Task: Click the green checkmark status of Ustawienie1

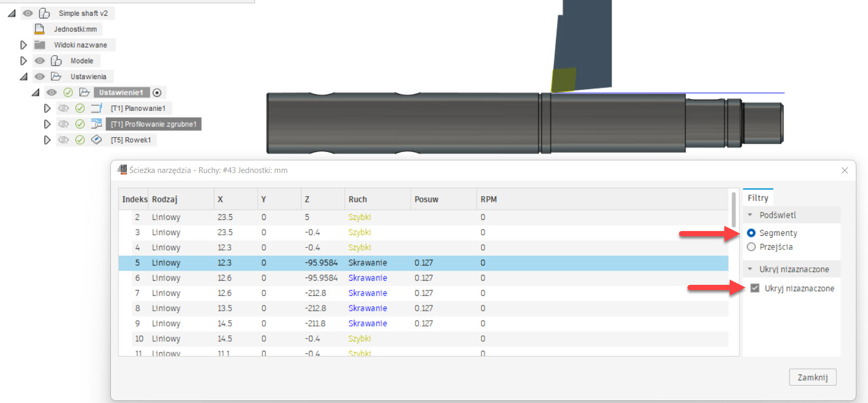Action: pos(68,92)
